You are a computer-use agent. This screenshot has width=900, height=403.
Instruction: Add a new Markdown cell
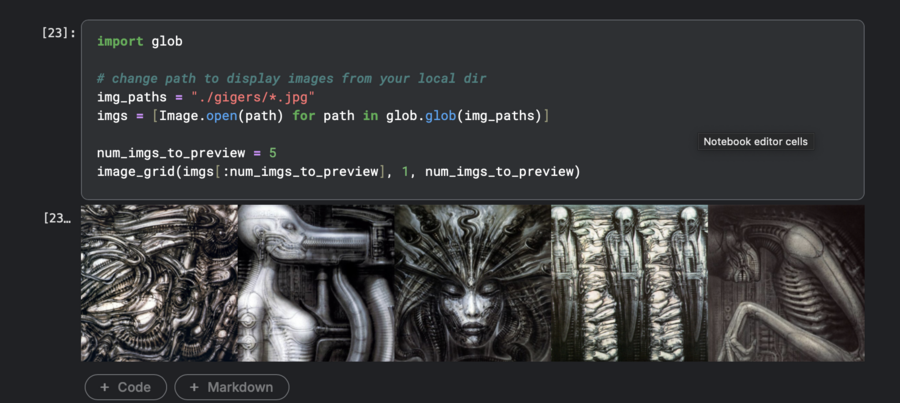pos(232,387)
